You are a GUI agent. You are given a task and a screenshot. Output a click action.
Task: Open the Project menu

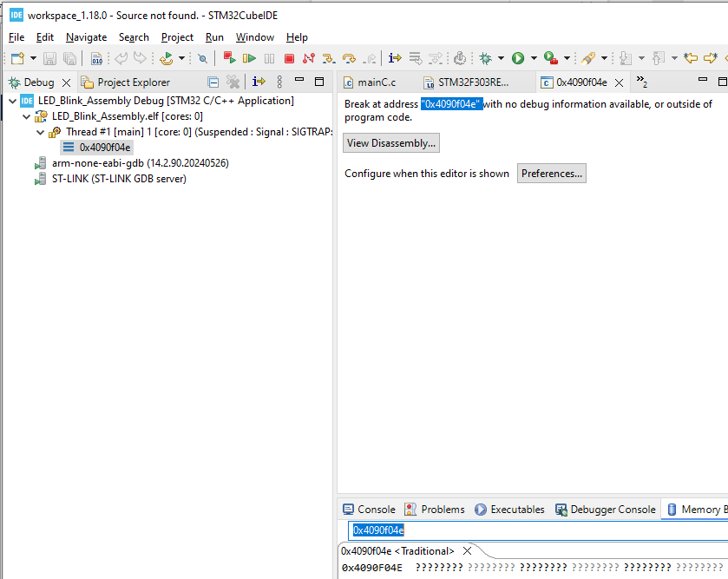177,37
